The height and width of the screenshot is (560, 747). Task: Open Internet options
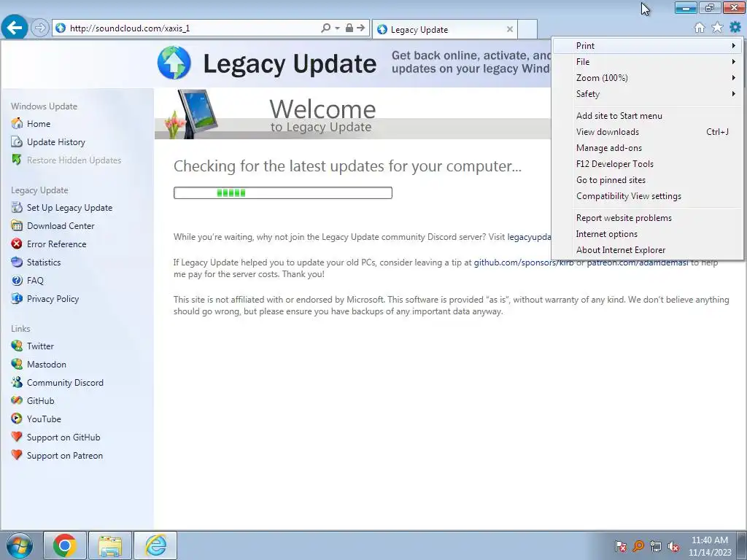647,234
